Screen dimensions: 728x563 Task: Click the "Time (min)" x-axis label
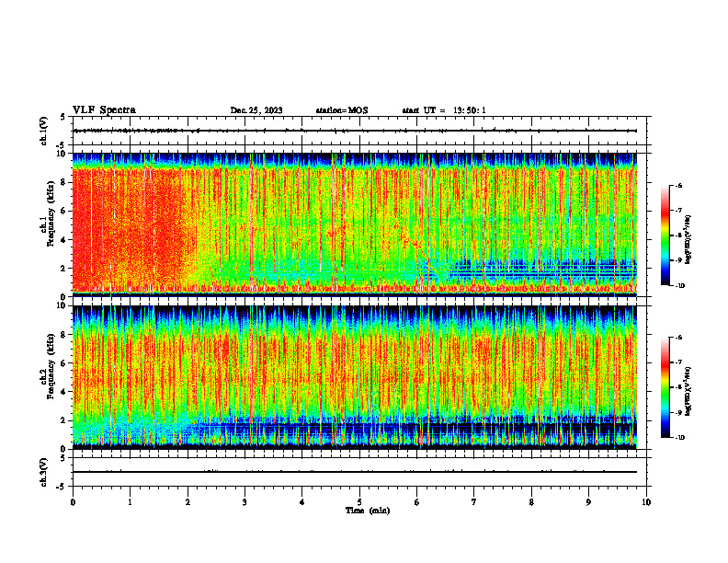[368, 511]
